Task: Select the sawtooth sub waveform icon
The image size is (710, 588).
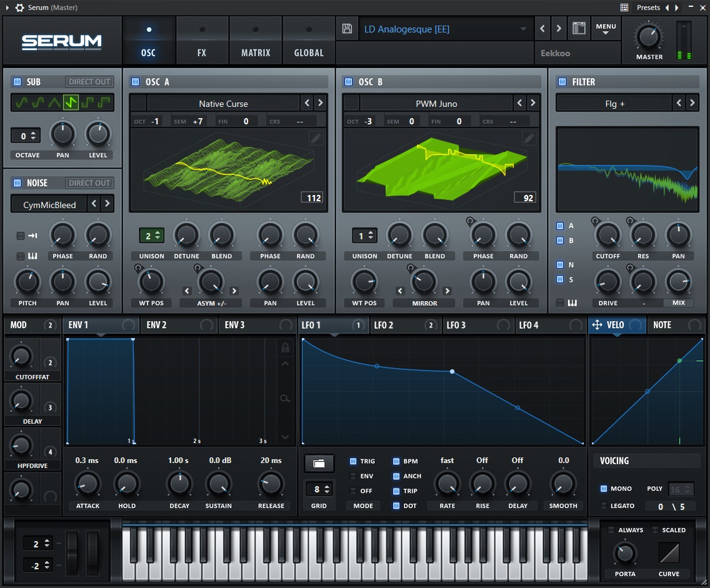Action: click(x=71, y=102)
